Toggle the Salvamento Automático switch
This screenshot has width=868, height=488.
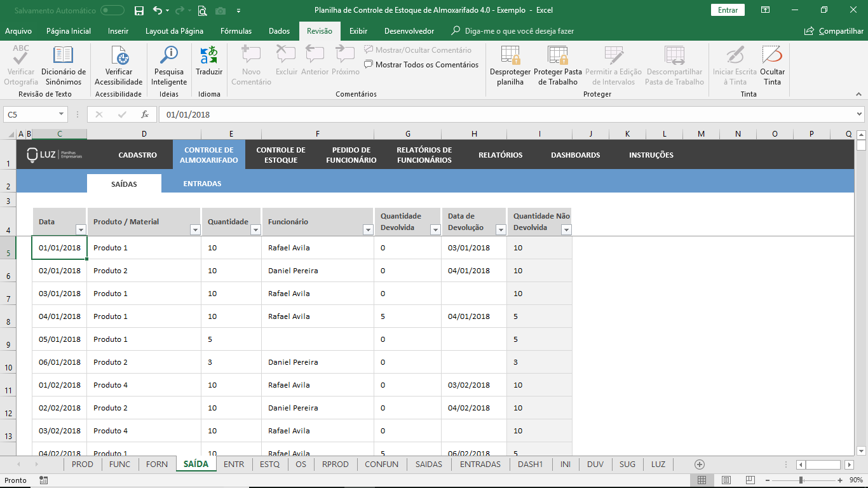(112, 10)
